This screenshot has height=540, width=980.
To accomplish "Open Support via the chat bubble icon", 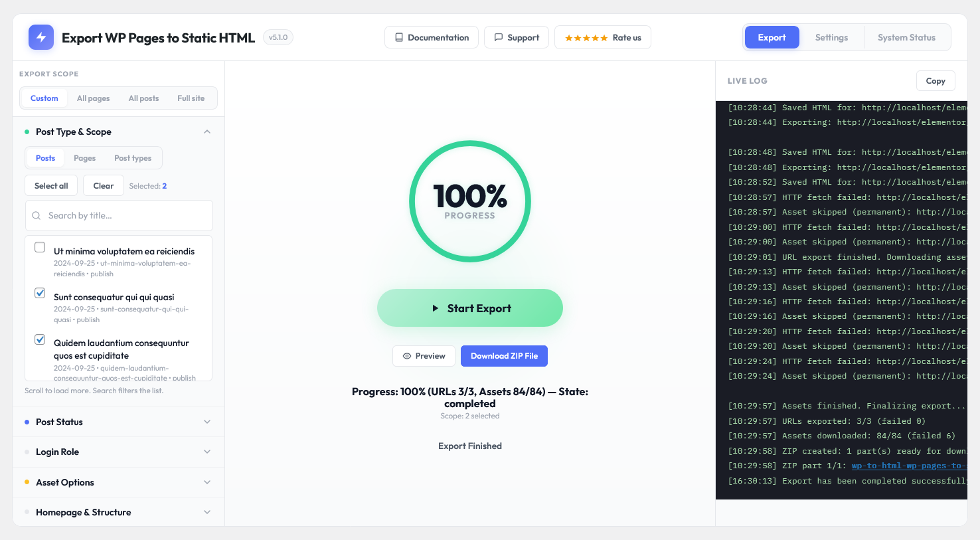I will pyautogui.click(x=499, y=37).
